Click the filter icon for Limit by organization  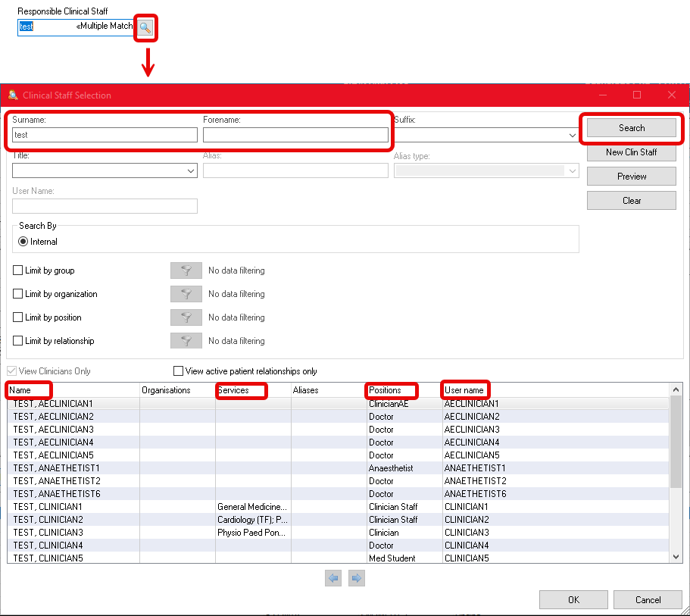coord(186,294)
